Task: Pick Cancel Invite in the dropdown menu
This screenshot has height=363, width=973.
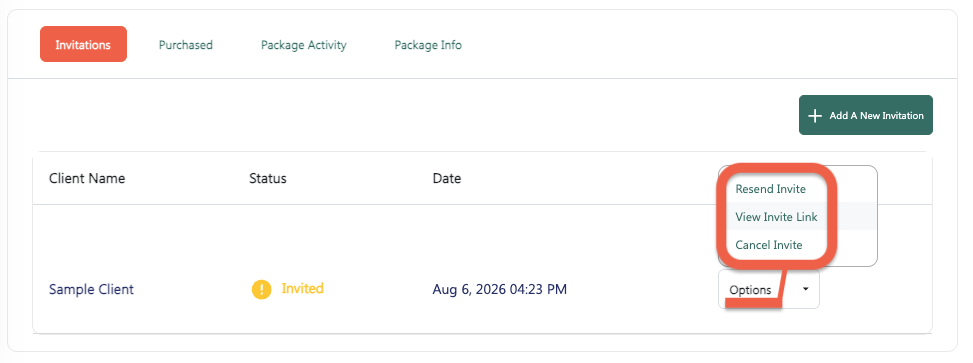Action: [769, 244]
